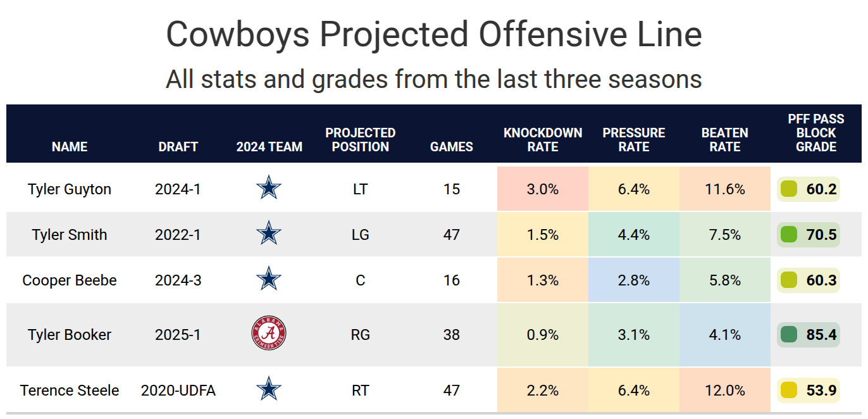The height and width of the screenshot is (419, 868).
Task: Click Tyler Guyton's 11.6% beaten rate cell
Action: [725, 189]
